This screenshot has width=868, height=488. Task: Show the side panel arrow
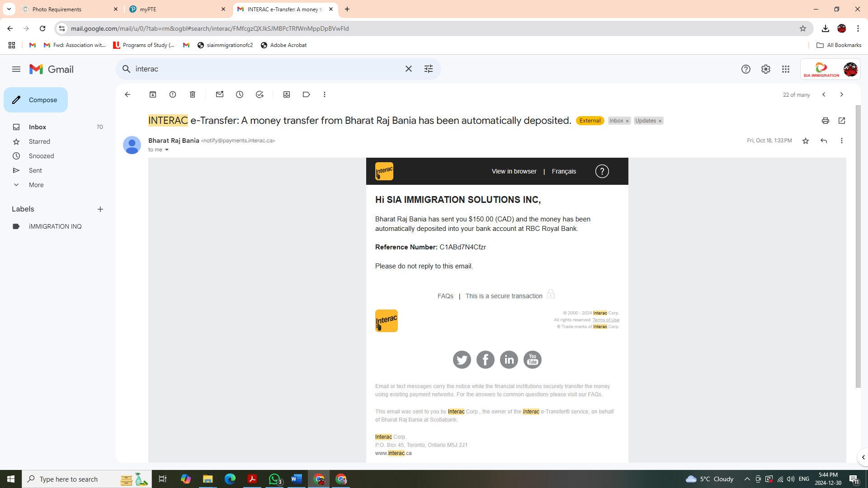click(x=863, y=457)
